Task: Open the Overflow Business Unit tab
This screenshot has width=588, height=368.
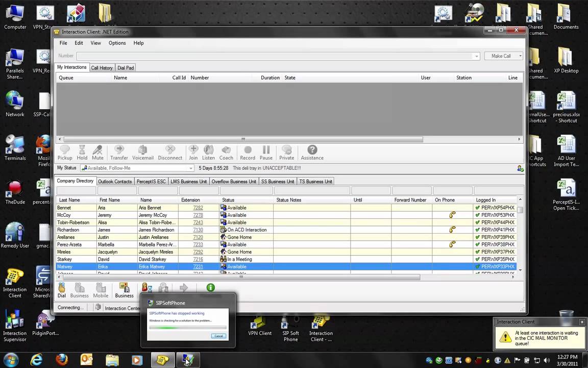Action: (234, 181)
